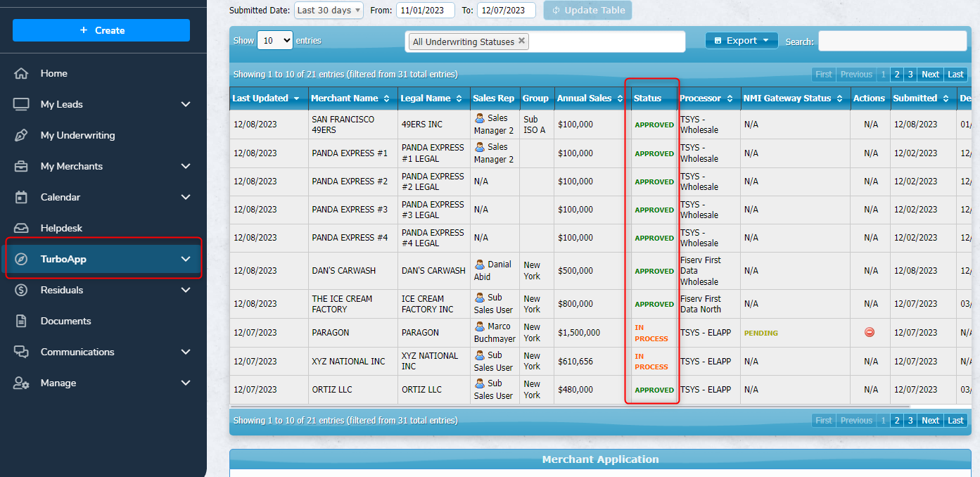Click the Communications chat icon

[21, 352]
